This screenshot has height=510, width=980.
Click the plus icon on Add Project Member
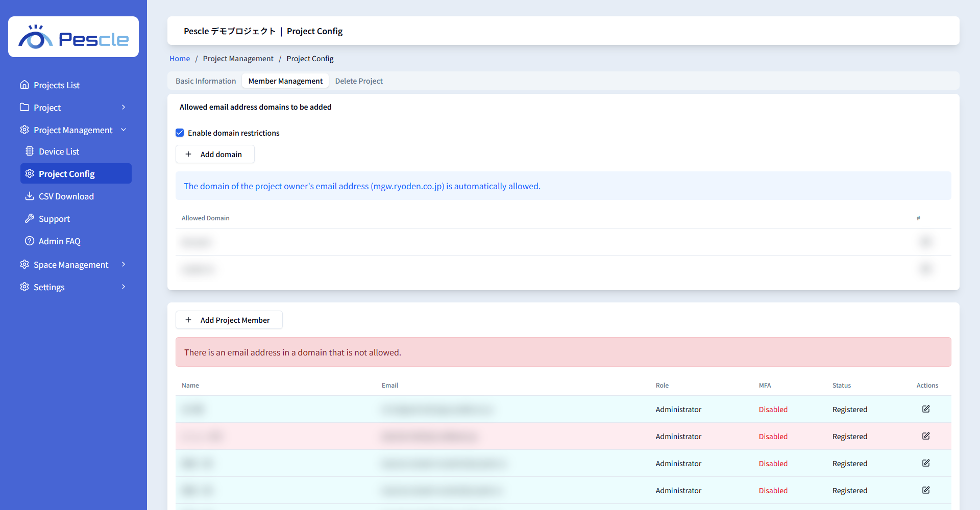click(x=188, y=320)
